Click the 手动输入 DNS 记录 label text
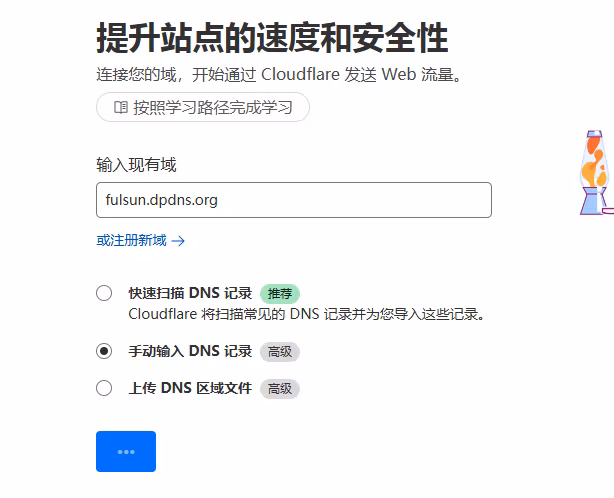Image resolution: width=614 pixels, height=498 pixels. click(x=190, y=351)
